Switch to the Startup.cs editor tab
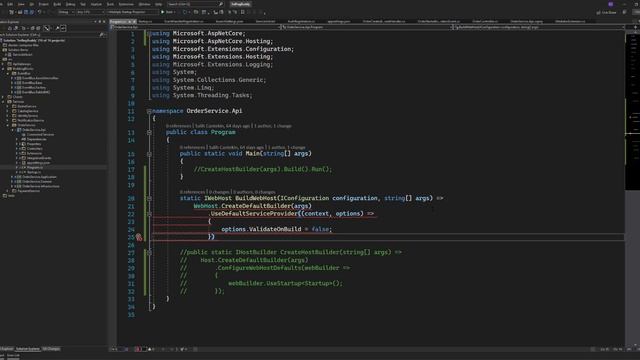The width and height of the screenshot is (640, 360). tap(145, 21)
